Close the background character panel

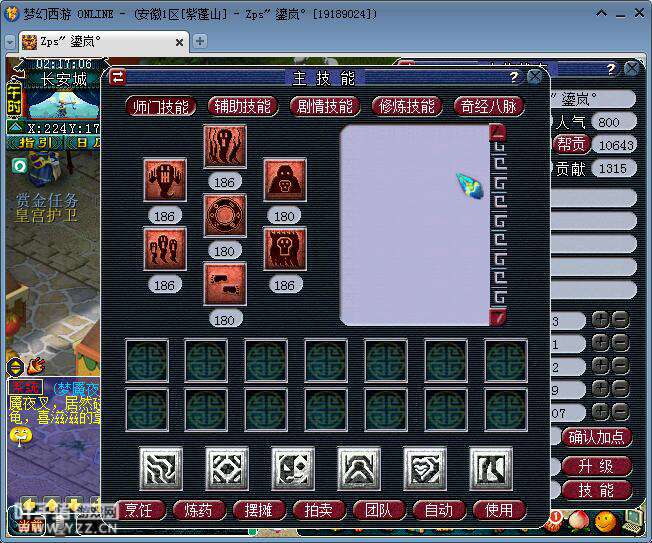[x=632, y=68]
